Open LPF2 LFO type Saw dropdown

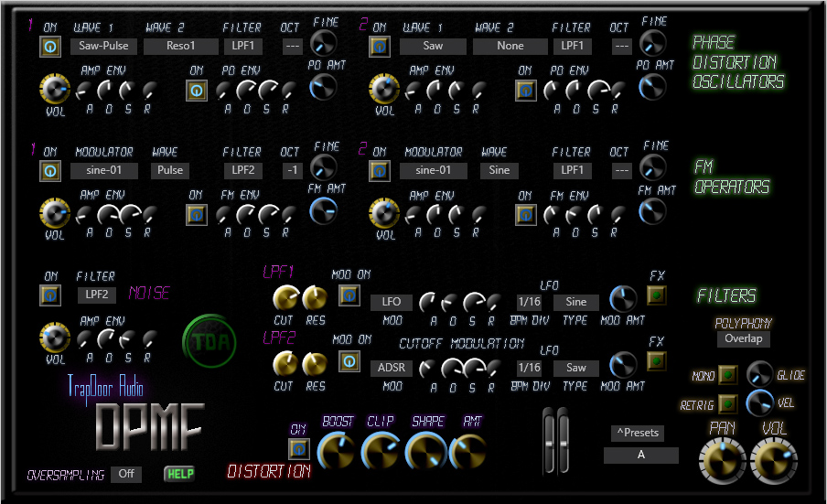pyautogui.click(x=576, y=368)
